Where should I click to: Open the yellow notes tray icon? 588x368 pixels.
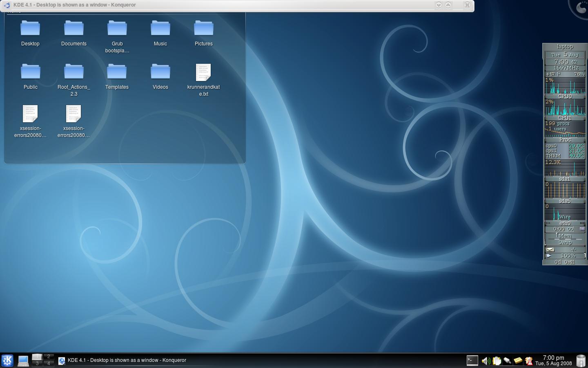(x=518, y=361)
